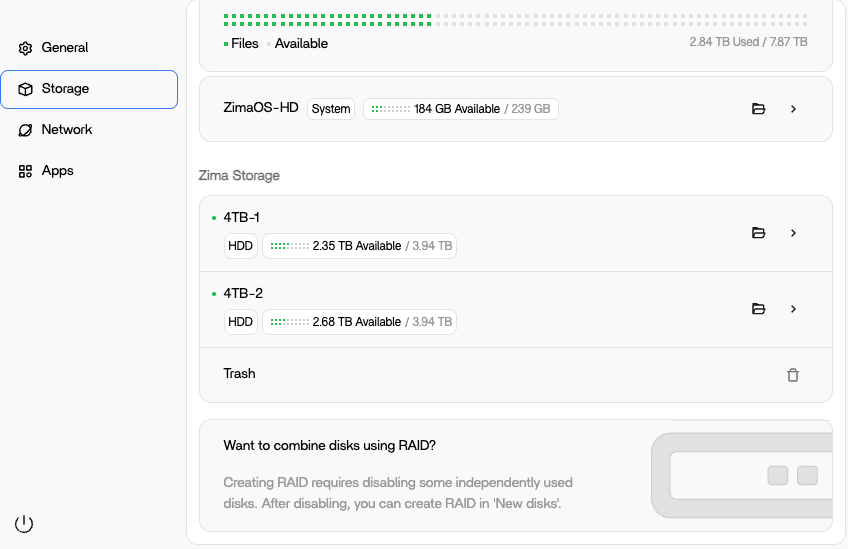Click the General gear icon in sidebar

point(26,48)
